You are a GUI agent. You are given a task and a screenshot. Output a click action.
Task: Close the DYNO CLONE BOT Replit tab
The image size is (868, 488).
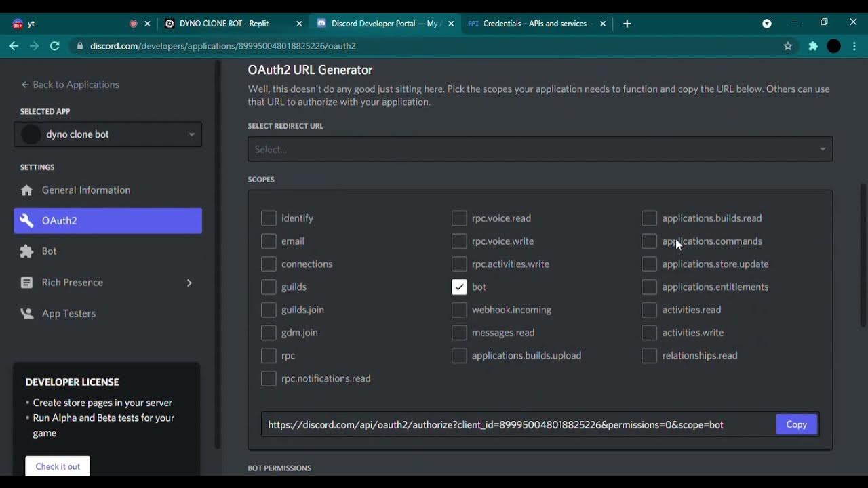299,24
